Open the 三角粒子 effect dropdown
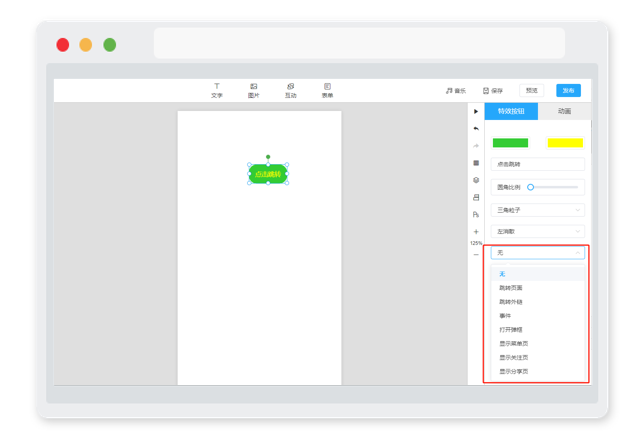This screenshot has height=440, width=640. pos(538,210)
